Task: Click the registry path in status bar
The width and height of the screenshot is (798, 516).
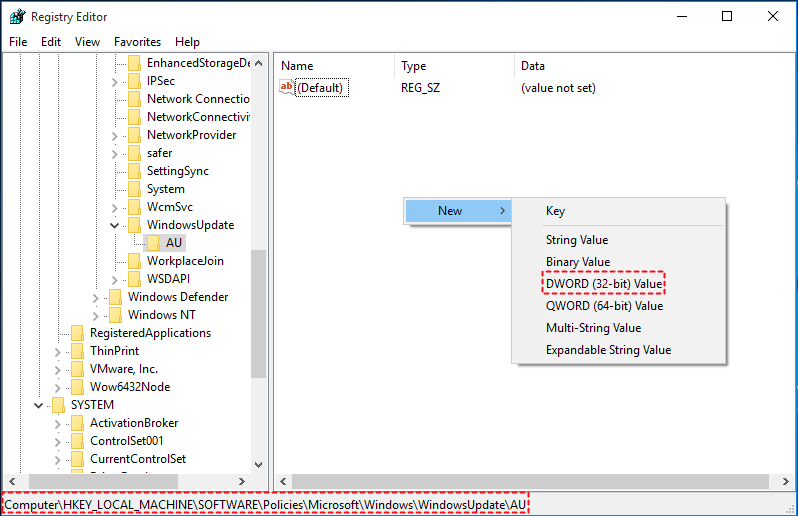Action: [x=266, y=505]
